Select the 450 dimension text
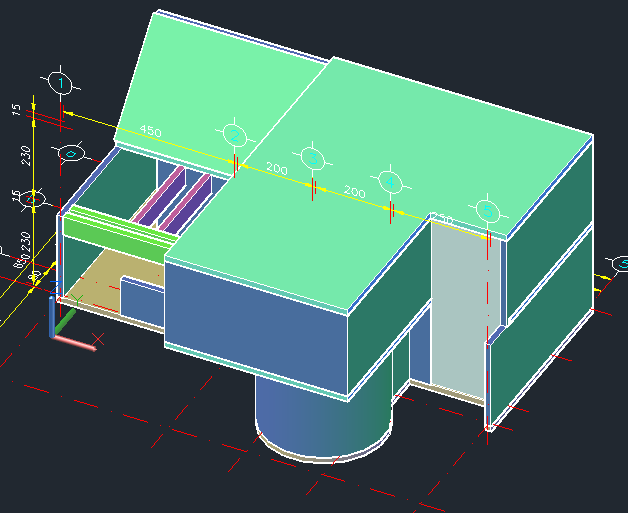 click(x=150, y=132)
